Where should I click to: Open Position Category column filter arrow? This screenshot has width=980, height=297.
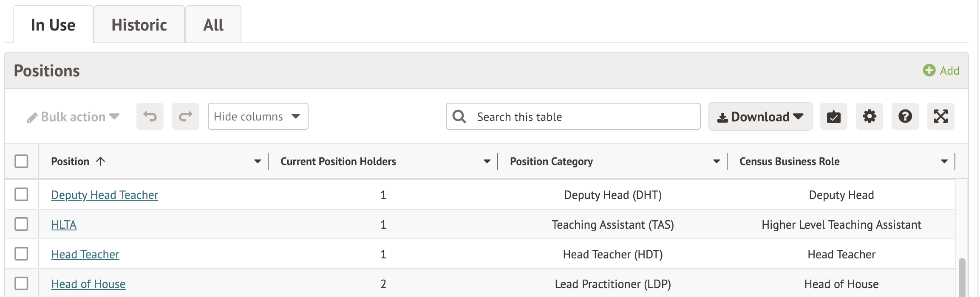[x=717, y=161]
